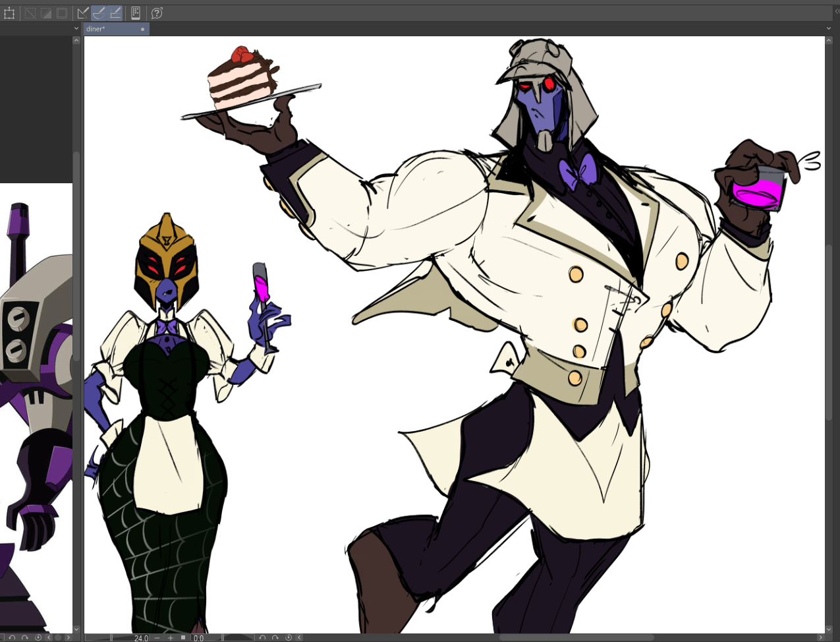840x642 pixels.
Task: Toggle Snap to Special Ruler
Action: pyautogui.click(x=99, y=13)
